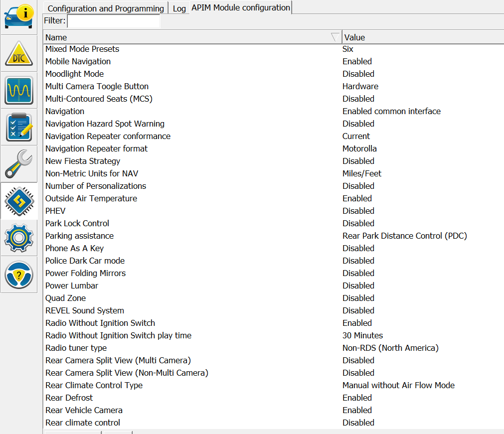
Task: Select the chip Configuration and Programming icon
Action: click(x=19, y=201)
